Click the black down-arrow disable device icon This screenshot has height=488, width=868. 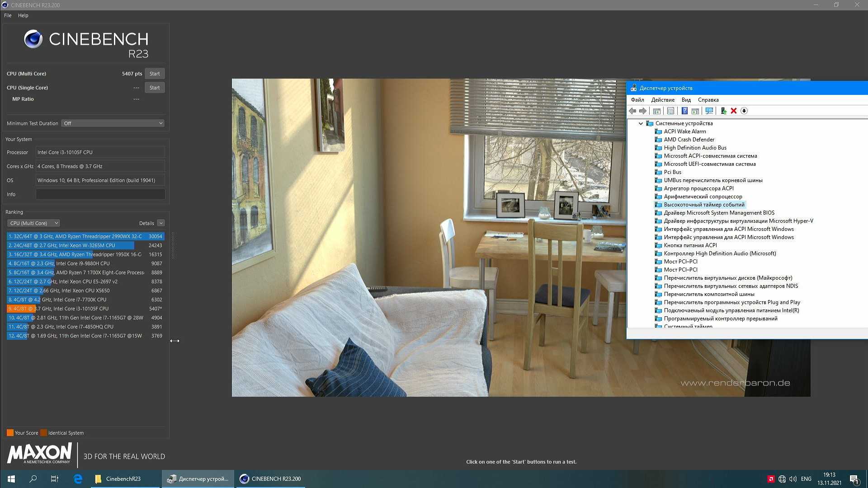point(744,111)
